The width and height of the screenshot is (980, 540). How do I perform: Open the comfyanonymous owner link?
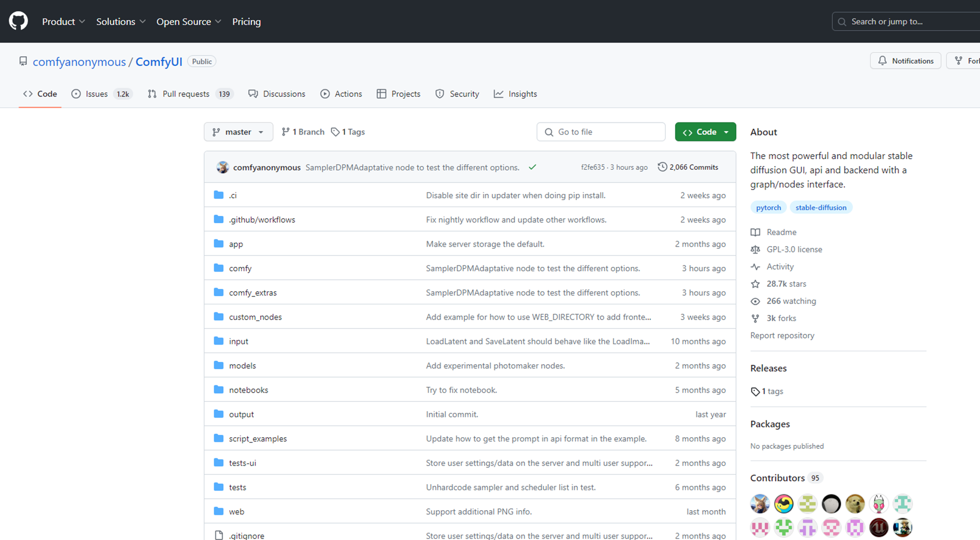pyautogui.click(x=79, y=62)
